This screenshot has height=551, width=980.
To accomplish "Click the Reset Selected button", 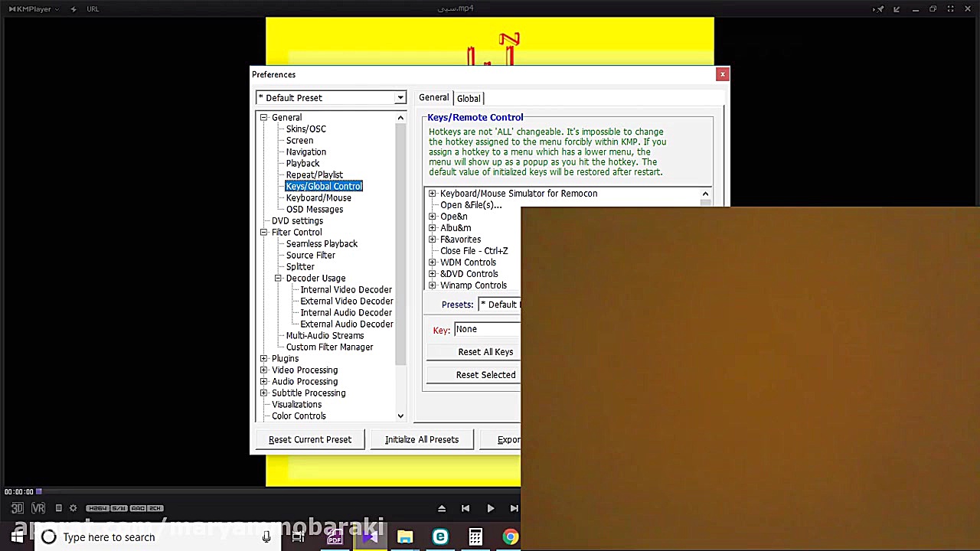I will pyautogui.click(x=474, y=375).
